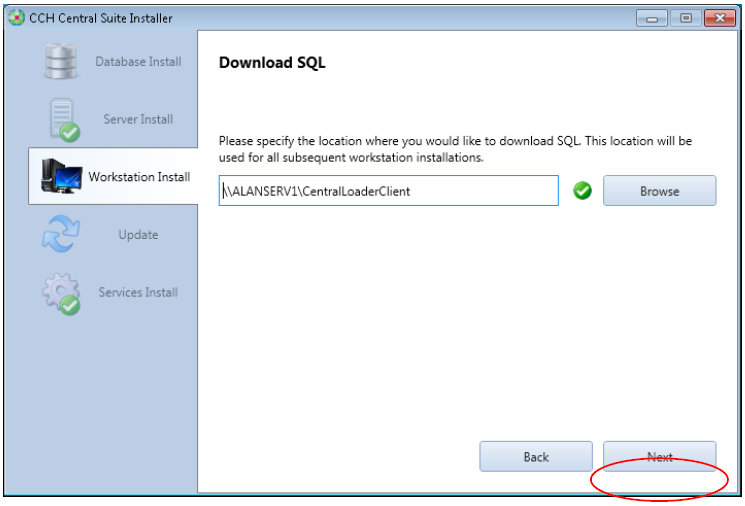Click into the SQL download location field

coord(389,191)
